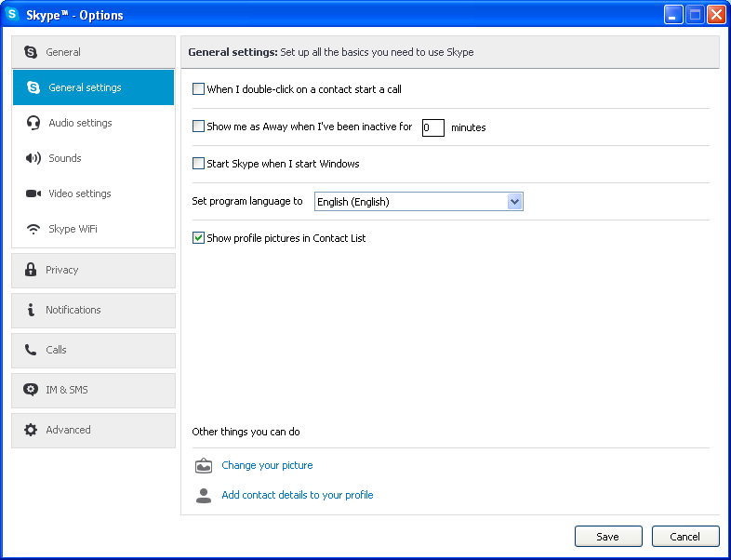Expand the Privacy section
Image resolution: width=731 pixels, height=560 pixels.
pyautogui.click(x=93, y=270)
